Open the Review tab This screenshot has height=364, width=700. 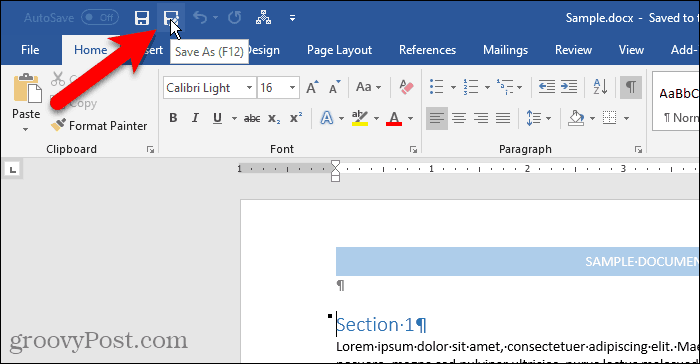coord(573,50)
